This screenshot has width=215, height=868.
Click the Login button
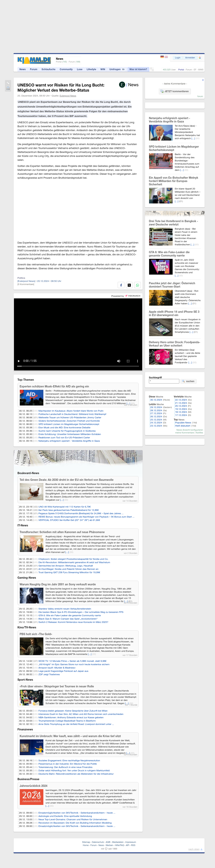[177, 58]
